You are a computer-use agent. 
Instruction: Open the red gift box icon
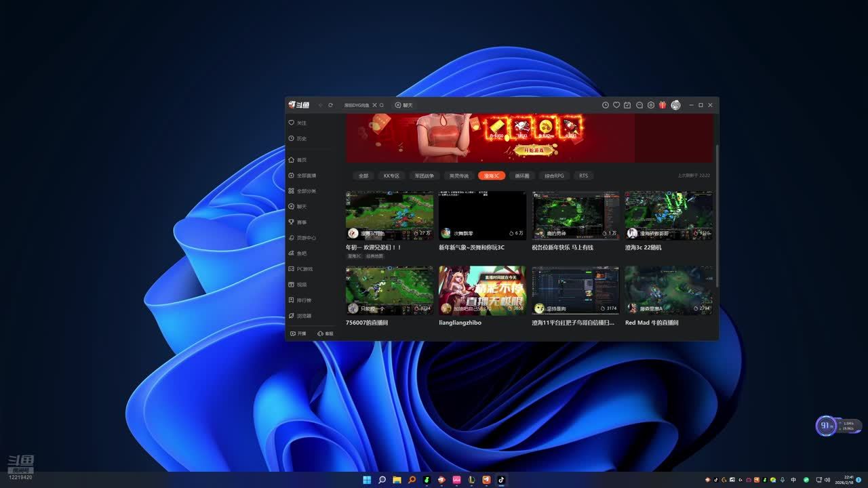point(663,105)
